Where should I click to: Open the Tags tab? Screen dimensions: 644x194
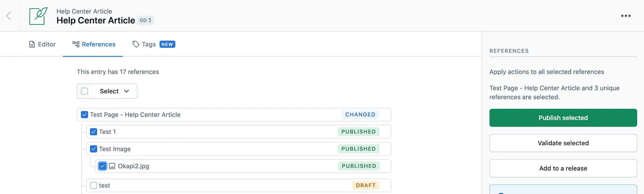144,44
